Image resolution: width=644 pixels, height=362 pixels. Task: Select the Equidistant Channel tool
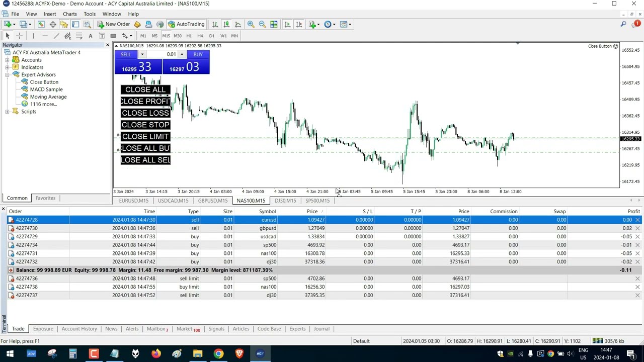(x=67, y=36)
